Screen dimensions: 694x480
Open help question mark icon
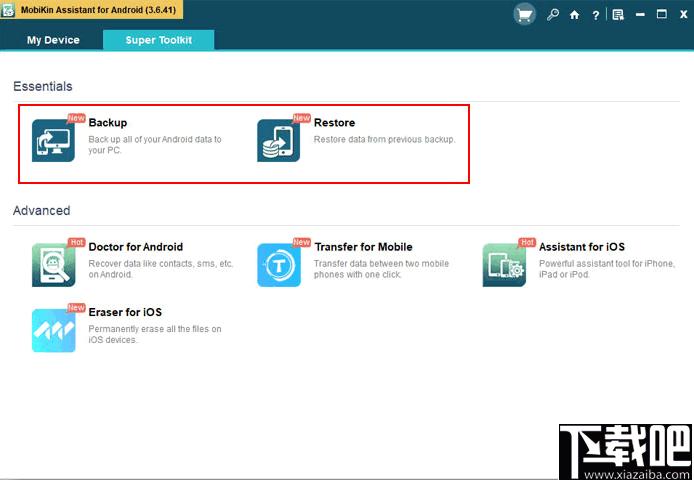pos(596,15)
